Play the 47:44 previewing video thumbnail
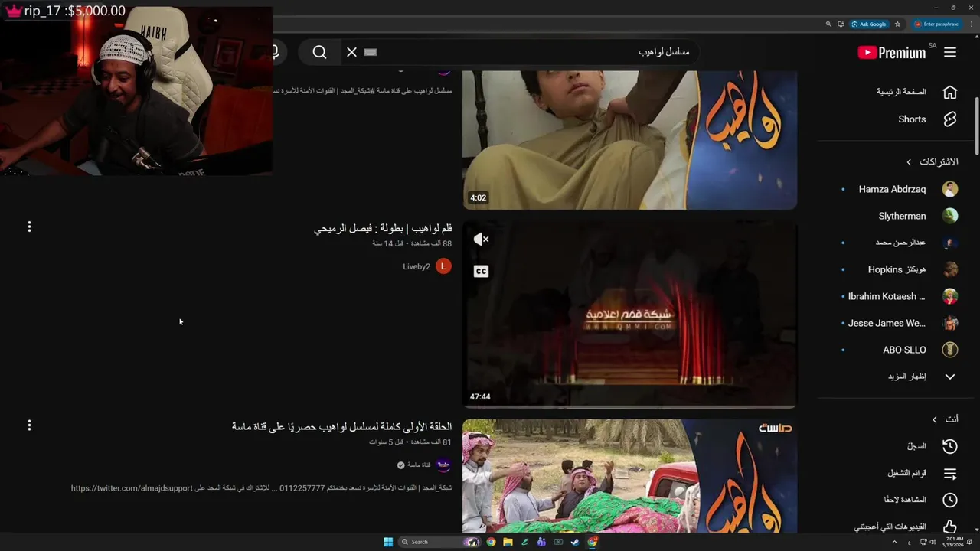The image size is (980, 551). click(629, 315)
